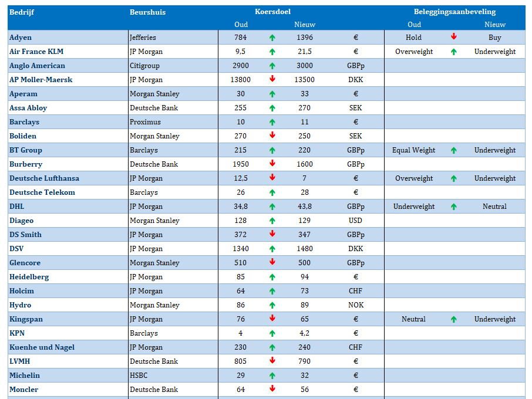Click the red down arrow in Adyen recommendation column
Viewport: 532px width, 399px height.
[454, 36]
